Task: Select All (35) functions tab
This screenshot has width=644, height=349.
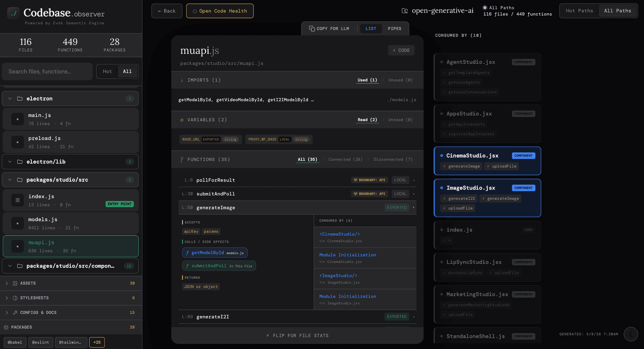Action: (x=308, y=160)
